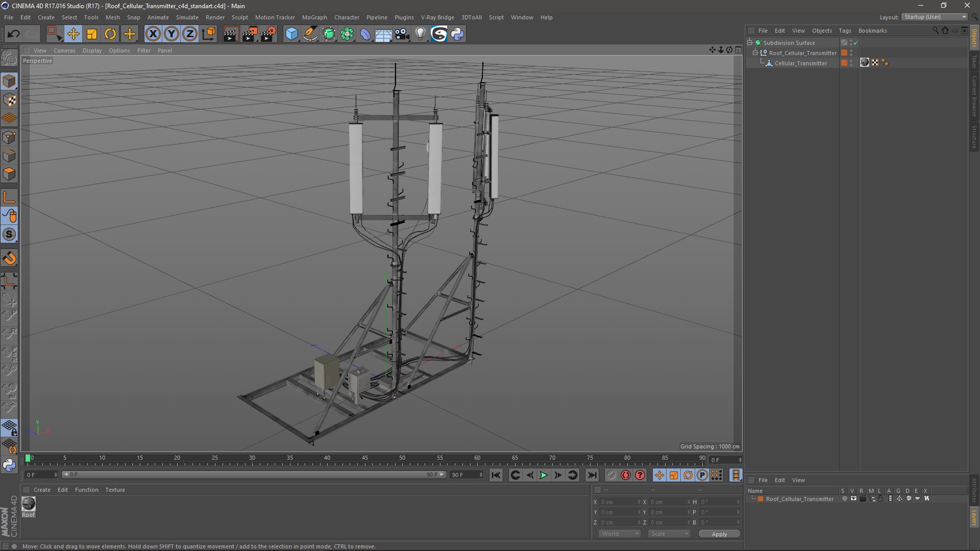980x551 pixels.
Task: Toggle Record active objects button
Action: pos(611,475)
